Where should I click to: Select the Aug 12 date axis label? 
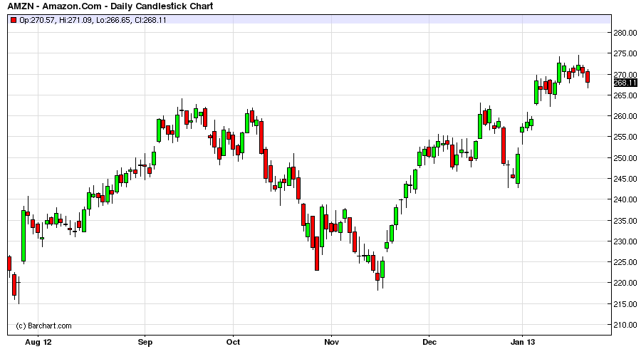click(x=38, y=342)
